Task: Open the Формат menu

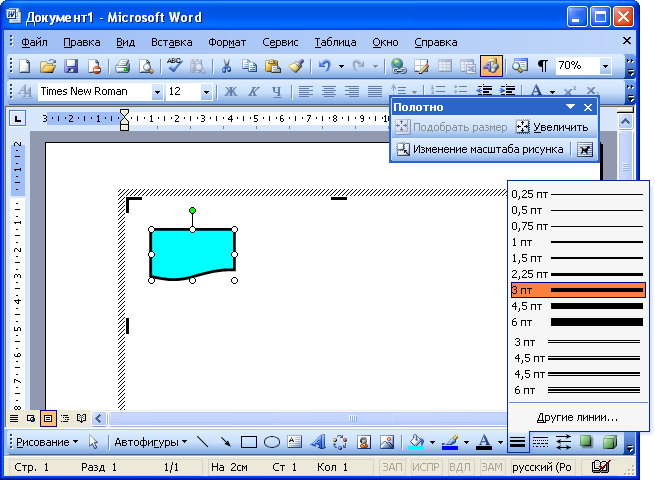Action: (227, 42)
